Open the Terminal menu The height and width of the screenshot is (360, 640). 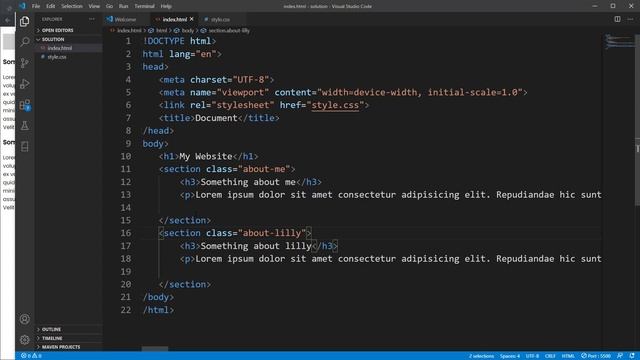(144, 6)
